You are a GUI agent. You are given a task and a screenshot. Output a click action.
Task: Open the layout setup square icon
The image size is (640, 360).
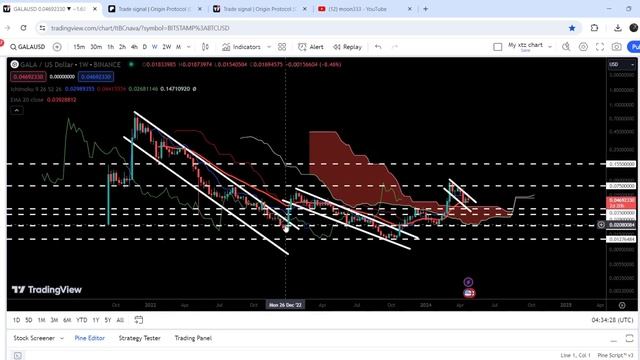click(x=498, y=47)
